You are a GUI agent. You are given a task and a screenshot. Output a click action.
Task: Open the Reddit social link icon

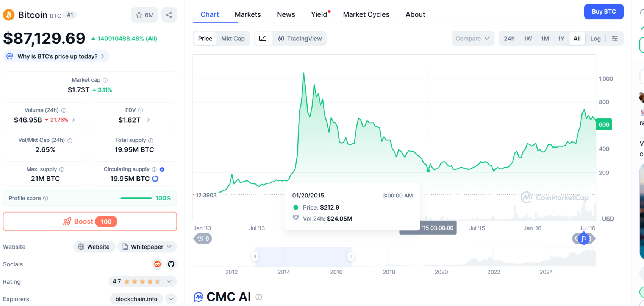[x=157, y=264]
